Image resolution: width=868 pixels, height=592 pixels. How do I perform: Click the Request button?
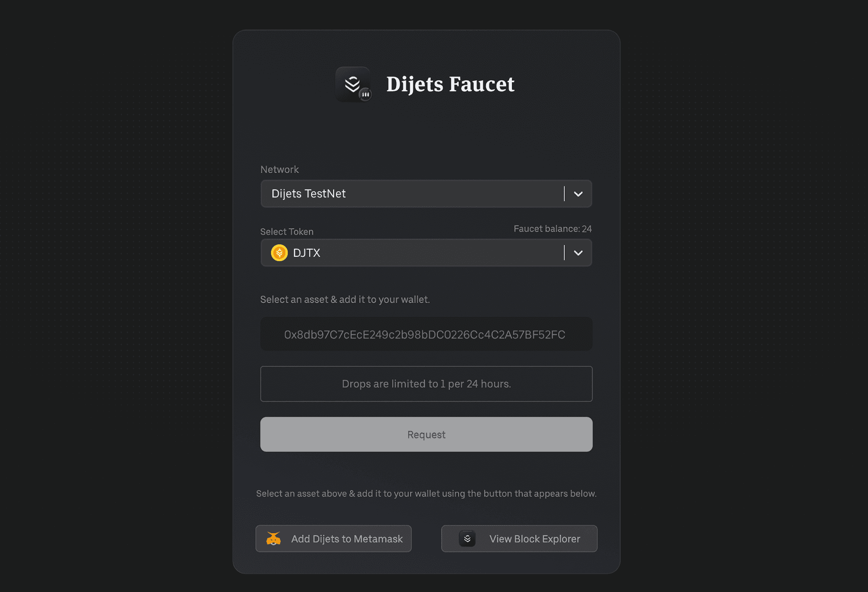[426, 434]
